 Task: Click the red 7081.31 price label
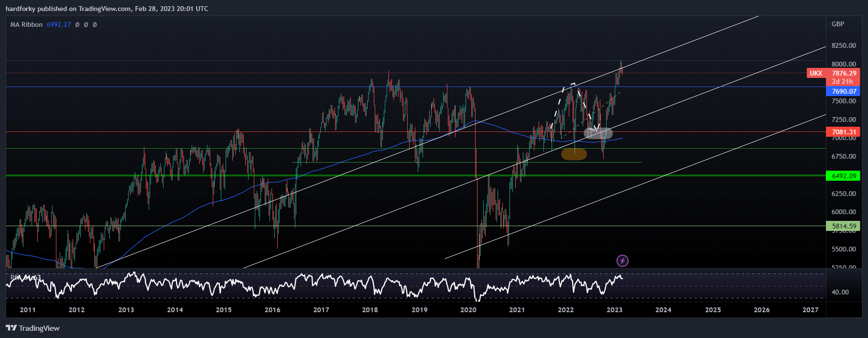844,132
